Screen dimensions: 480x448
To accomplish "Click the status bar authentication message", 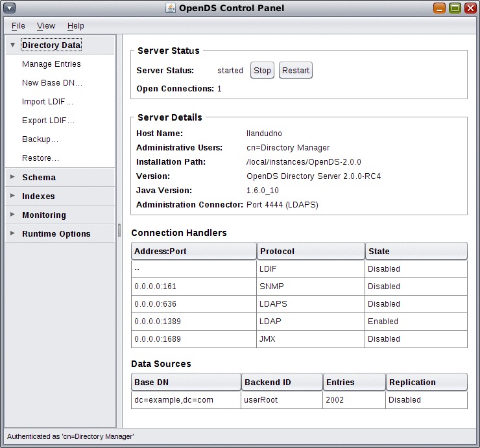I will click(x=71, y=436).
